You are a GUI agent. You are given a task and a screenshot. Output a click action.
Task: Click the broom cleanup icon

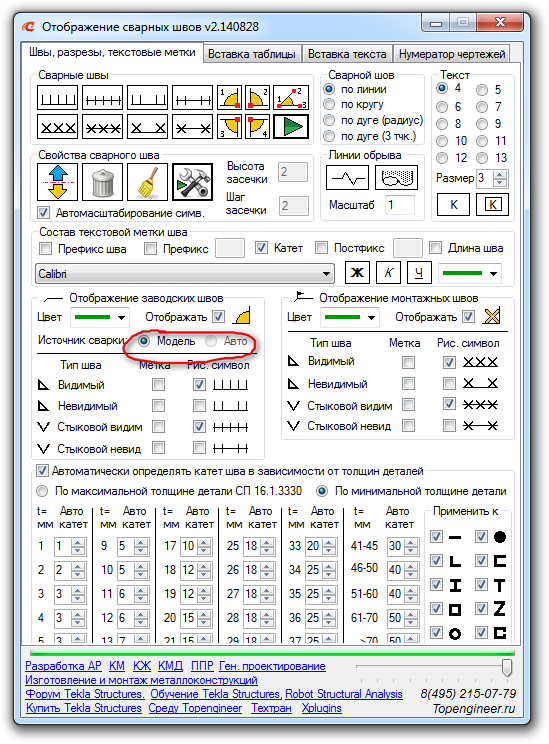[148, 182]
